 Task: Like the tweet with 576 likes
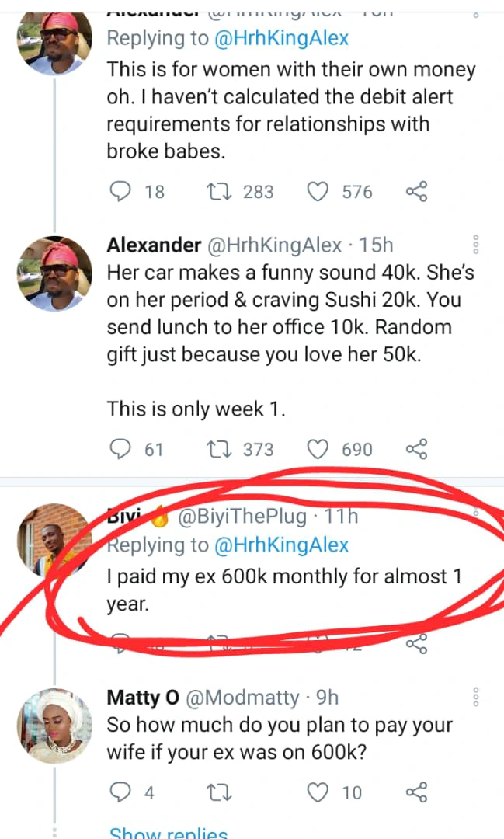(x=318, y=191)
